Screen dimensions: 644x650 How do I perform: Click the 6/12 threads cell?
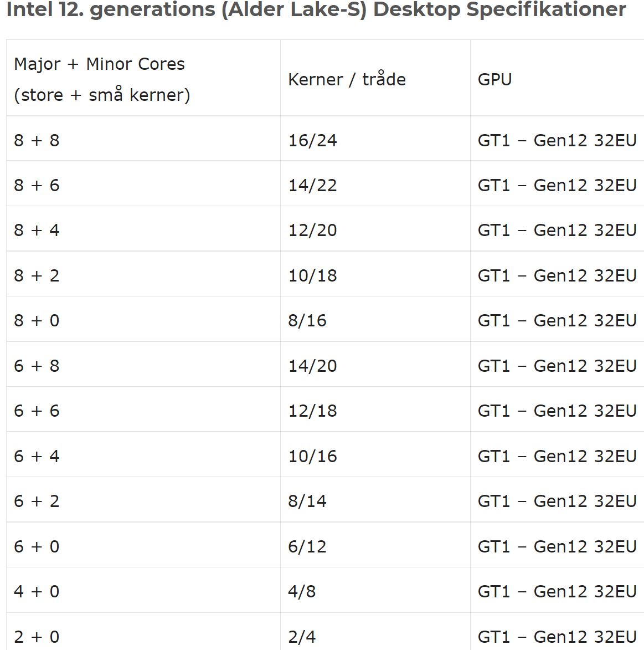click(375, 545)
